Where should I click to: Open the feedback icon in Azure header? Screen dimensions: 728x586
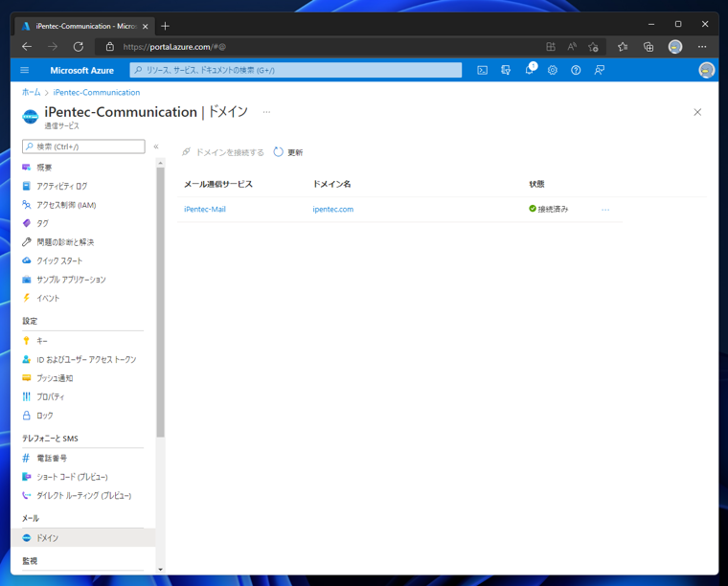[600, 70]
